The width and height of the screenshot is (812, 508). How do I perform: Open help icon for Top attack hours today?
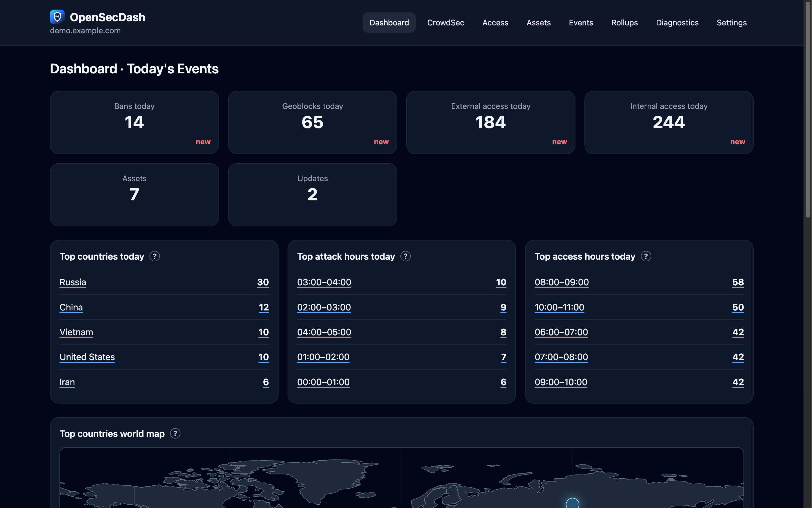click(405, 256)
